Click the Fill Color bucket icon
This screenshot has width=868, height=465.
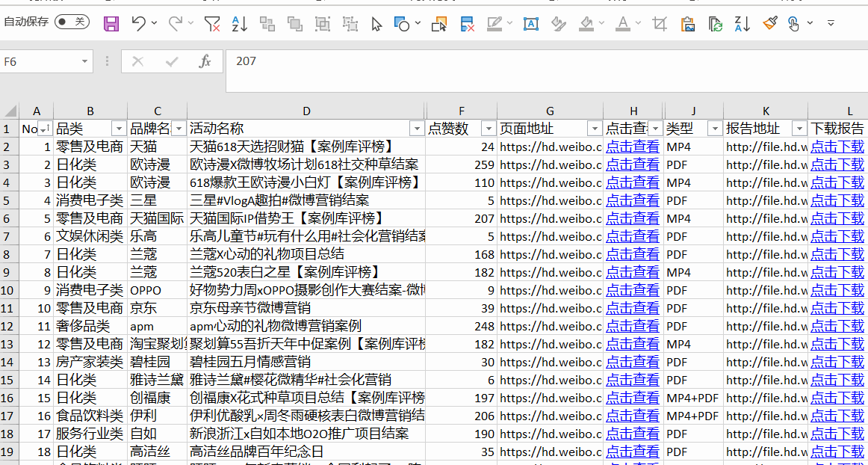(x=586, y=23)
